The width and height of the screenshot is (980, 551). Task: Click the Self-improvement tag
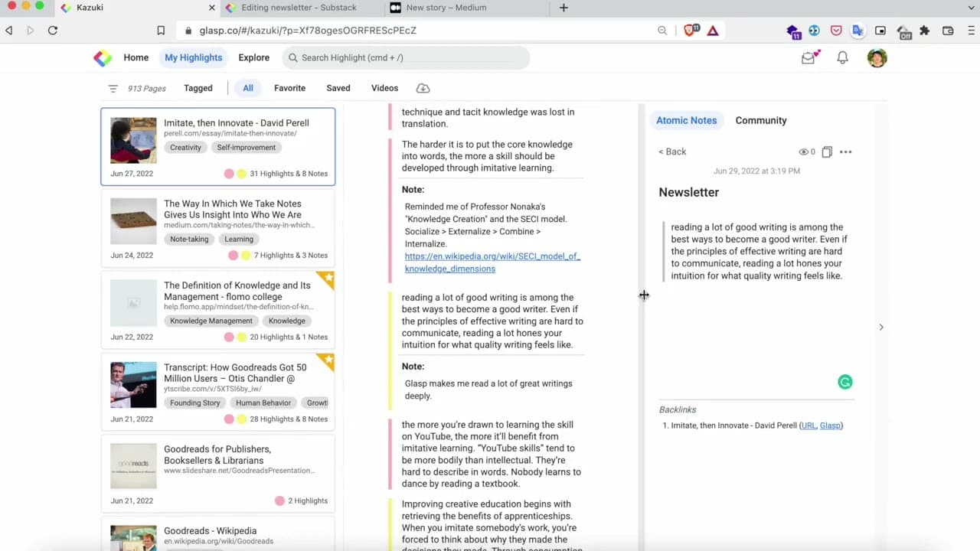pos(246,148)
